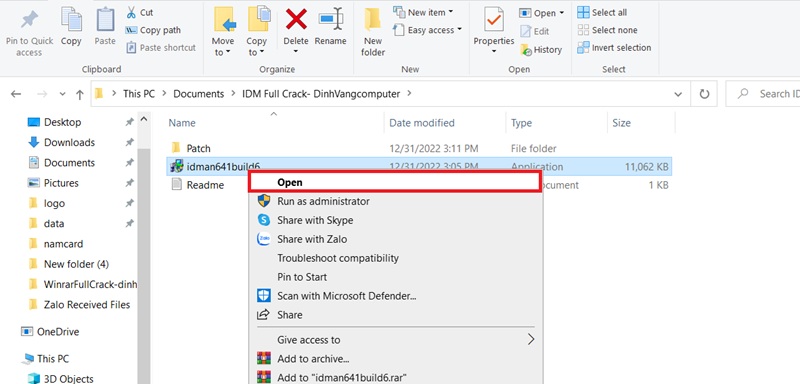Click History in the Open group

click(x=541, y=49)
